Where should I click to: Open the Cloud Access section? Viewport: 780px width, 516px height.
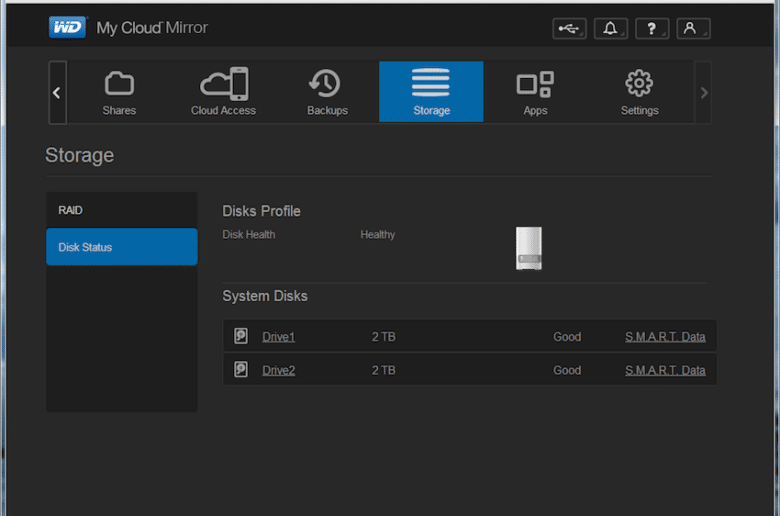pyautogui.click(x=223, y=92)
